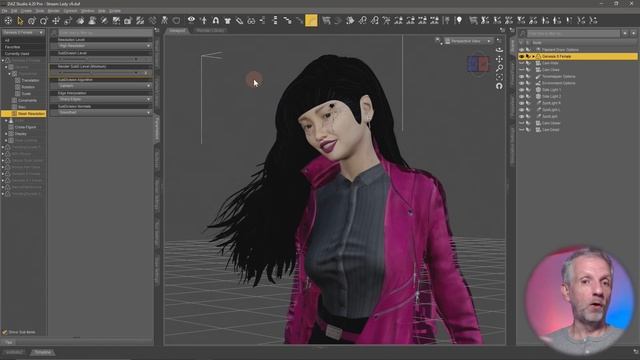Open the Create menu
This screenshot has height=360, width=640.
pos(26,11)
